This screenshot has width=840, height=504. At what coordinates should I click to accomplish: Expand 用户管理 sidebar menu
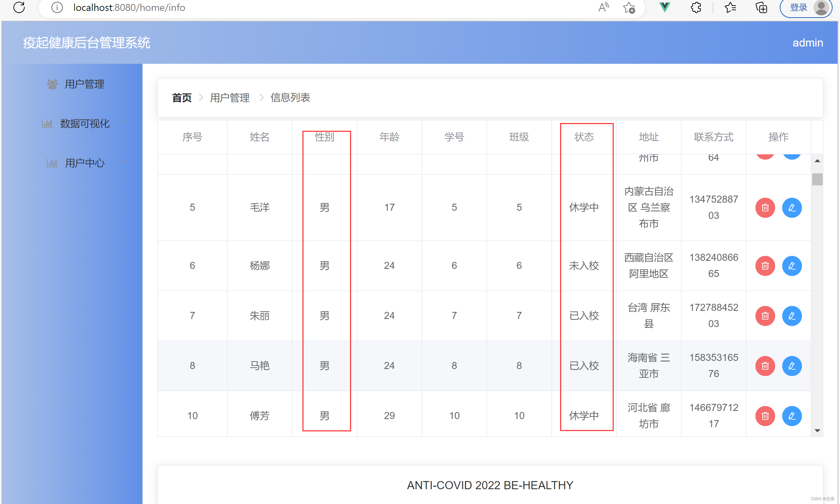coord(85,84)
